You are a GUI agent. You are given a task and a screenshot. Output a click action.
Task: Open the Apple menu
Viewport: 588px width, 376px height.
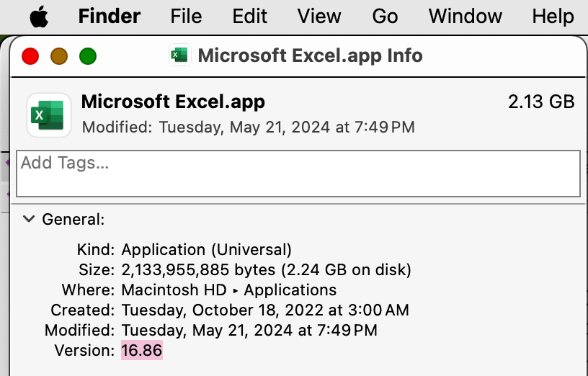(x=39, y=16)
